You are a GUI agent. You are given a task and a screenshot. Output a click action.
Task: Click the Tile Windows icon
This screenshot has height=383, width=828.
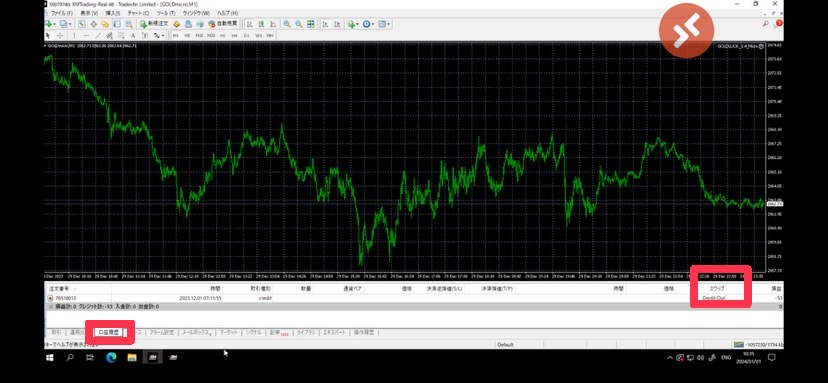point(310,24)
